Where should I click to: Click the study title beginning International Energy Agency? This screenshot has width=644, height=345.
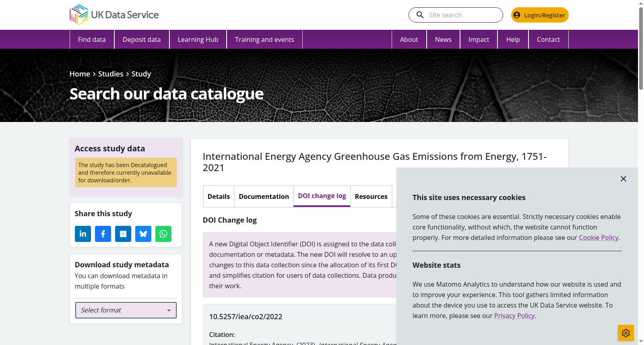coord(375,162)
